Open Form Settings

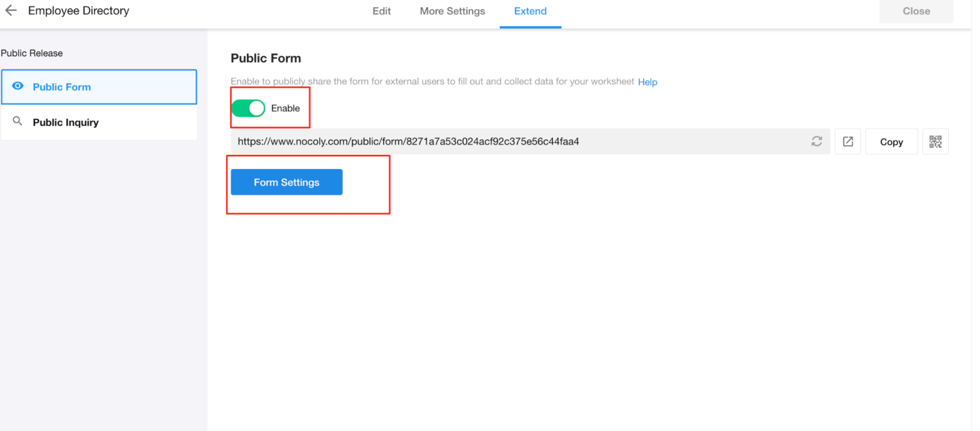tap(286, 182)
